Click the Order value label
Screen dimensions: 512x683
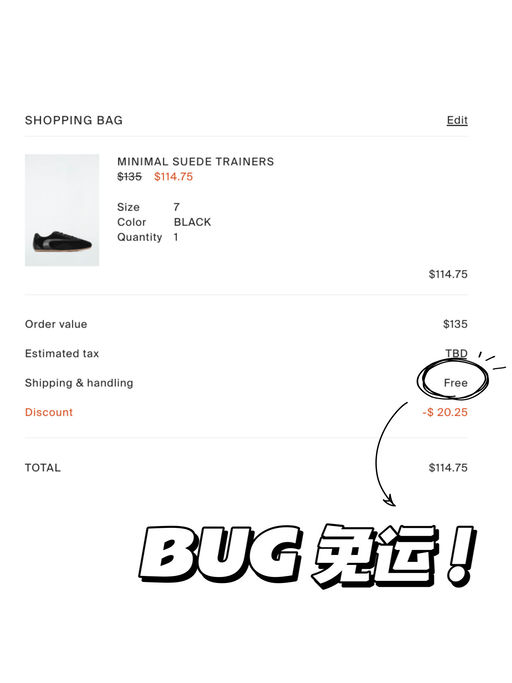[56, 324]
